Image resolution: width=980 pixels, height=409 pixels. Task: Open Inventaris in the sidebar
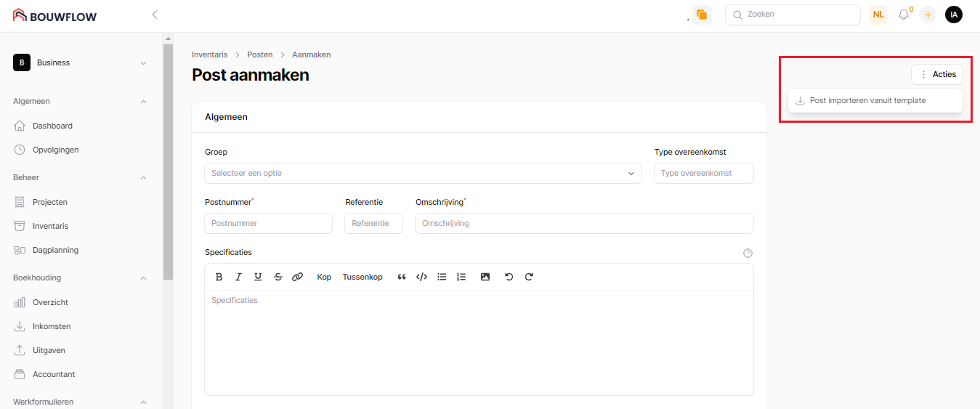click(x=50, y=226)
